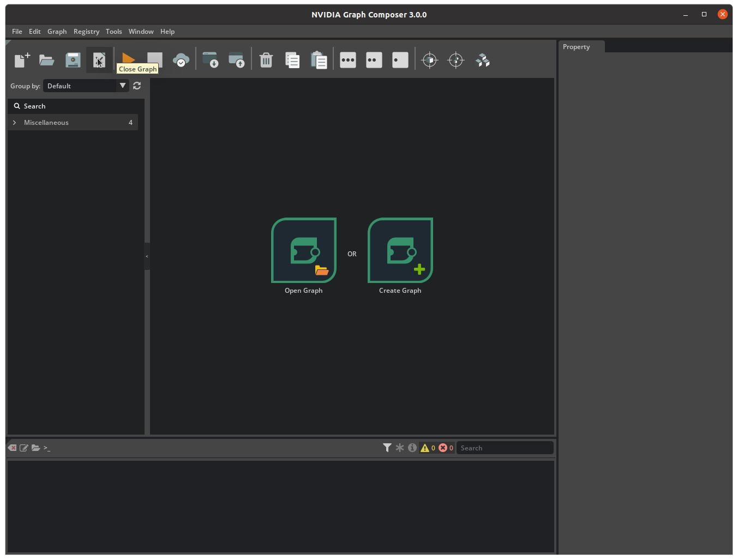The height and width of the screenshot is (560, 738).
Task: Maximize the Graph Composer window
Action: click(704, 15)
